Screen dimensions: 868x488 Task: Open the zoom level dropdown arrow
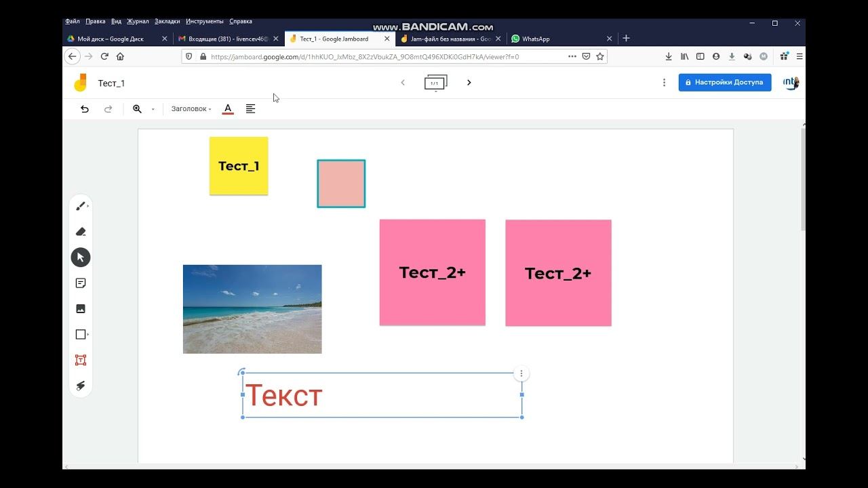[153, 109]
